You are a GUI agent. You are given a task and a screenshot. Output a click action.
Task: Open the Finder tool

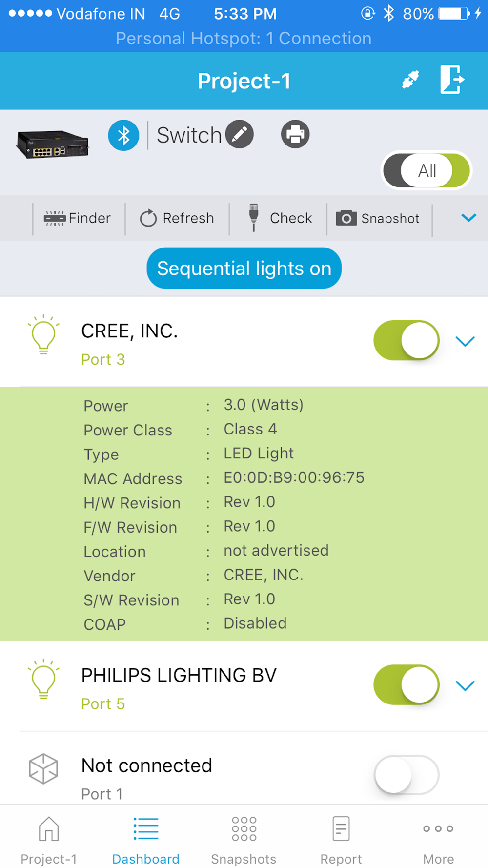coord(78,218)
